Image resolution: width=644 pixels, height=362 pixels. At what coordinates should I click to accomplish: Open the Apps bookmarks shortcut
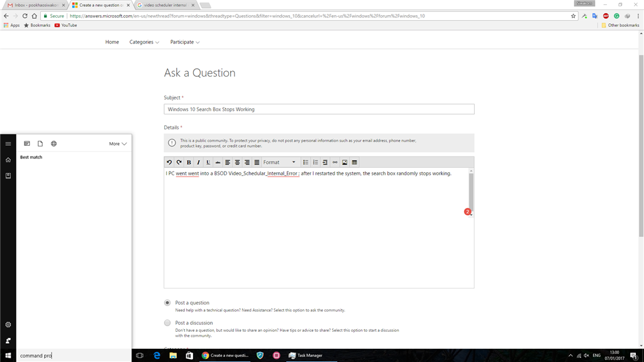click(x=11, y=25)
